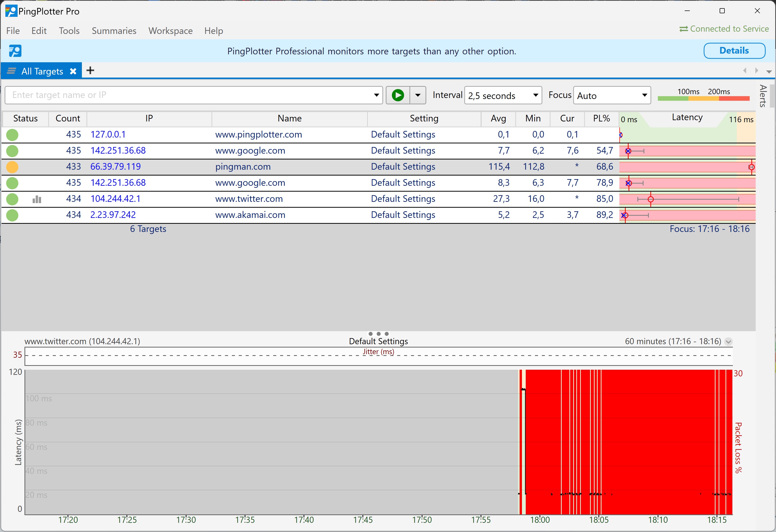Viewport: 776px width, 532px height.
Task: Click the latency color scale legend
Action: pos(704,94)
